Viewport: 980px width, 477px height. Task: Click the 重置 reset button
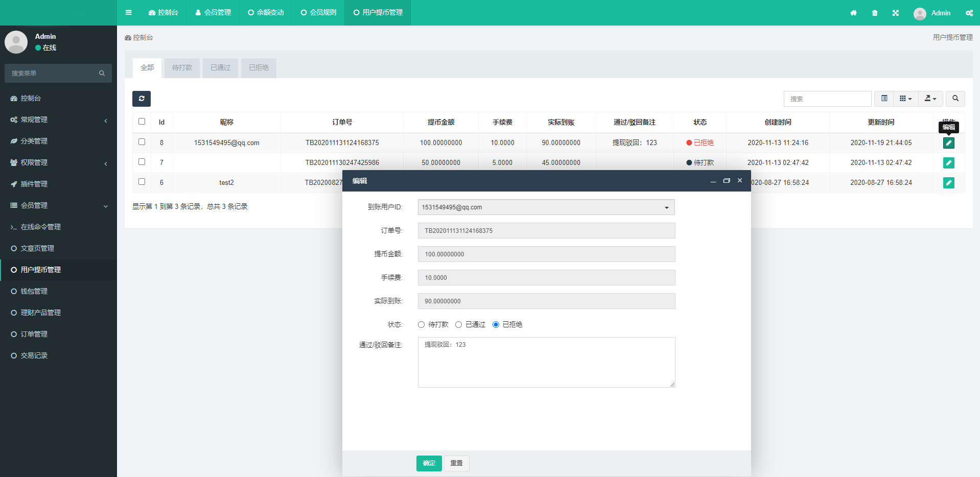click(456, 463)
